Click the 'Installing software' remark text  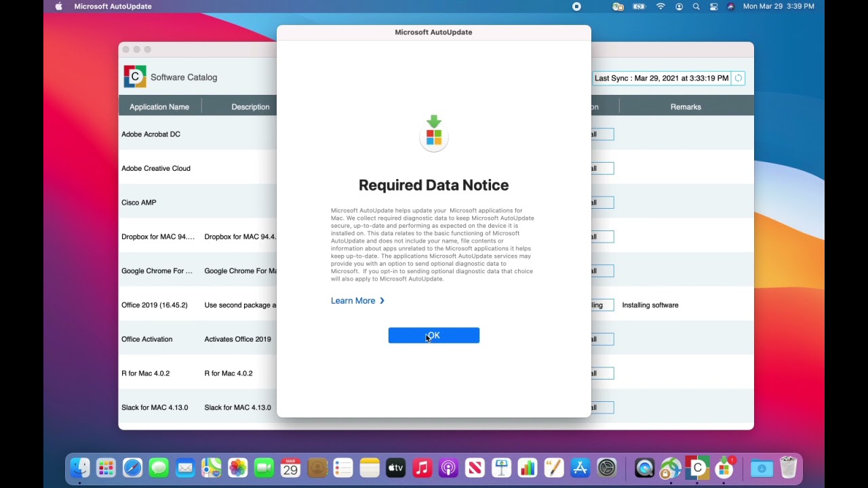coord(650,305)
